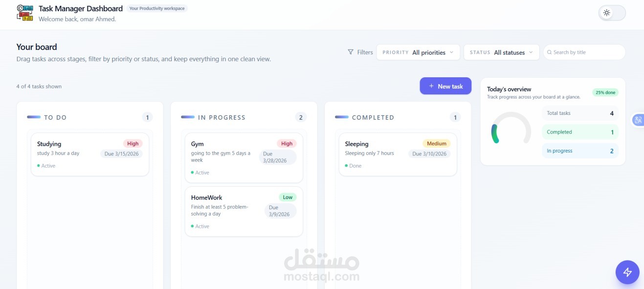Click the TO DO count badge
The height and width of the screenshot is (289, 644).
point(148,117)
